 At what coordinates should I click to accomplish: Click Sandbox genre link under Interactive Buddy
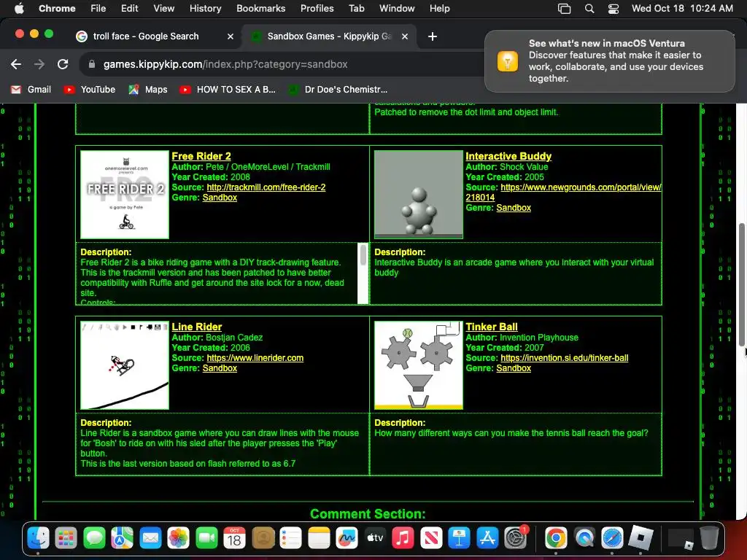[514, 208]
